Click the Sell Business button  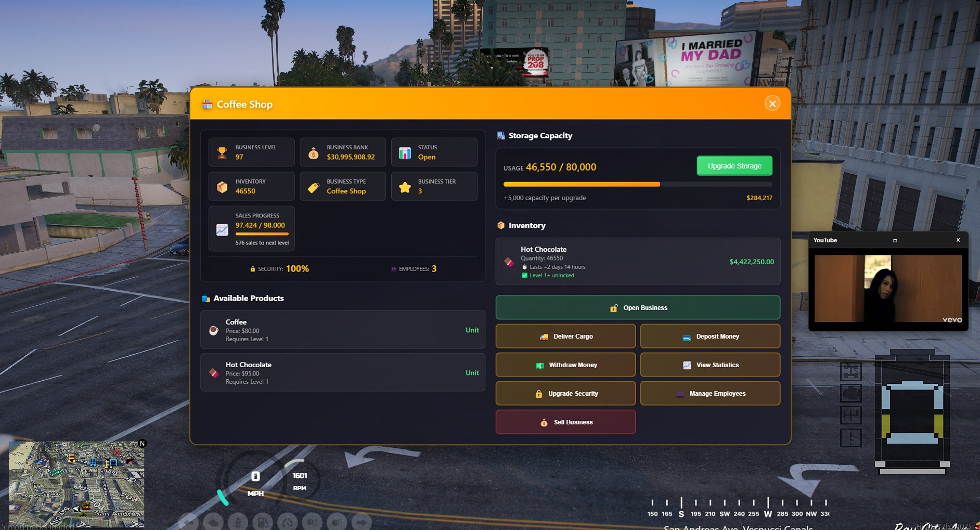tap(565, 422)
